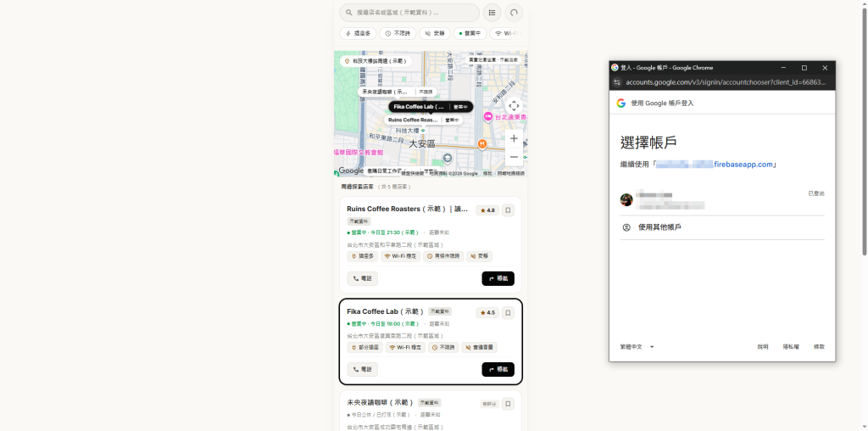Click the grey school pin on the map
The height and width of the screenshot is (431, 868).
pos(448,159)
